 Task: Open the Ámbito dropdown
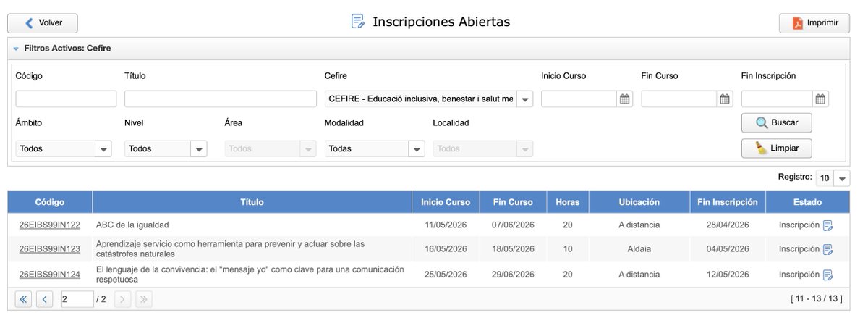coord(103,148)
